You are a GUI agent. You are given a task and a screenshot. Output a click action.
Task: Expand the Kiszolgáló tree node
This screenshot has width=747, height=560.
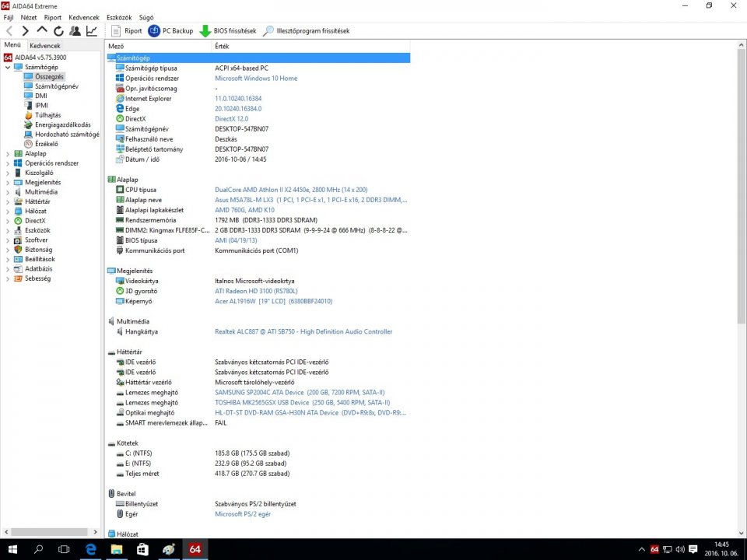pyautogui.click(x=8, y=173)
